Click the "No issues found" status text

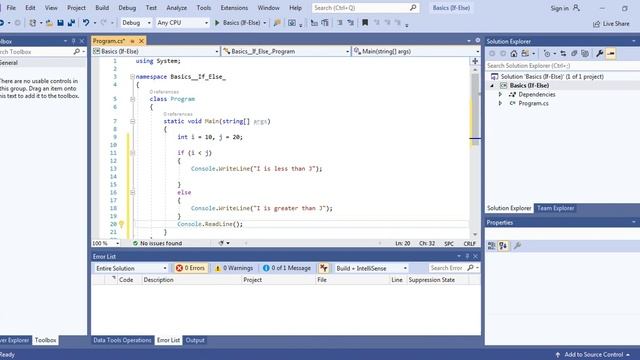[x=161, y=243]
